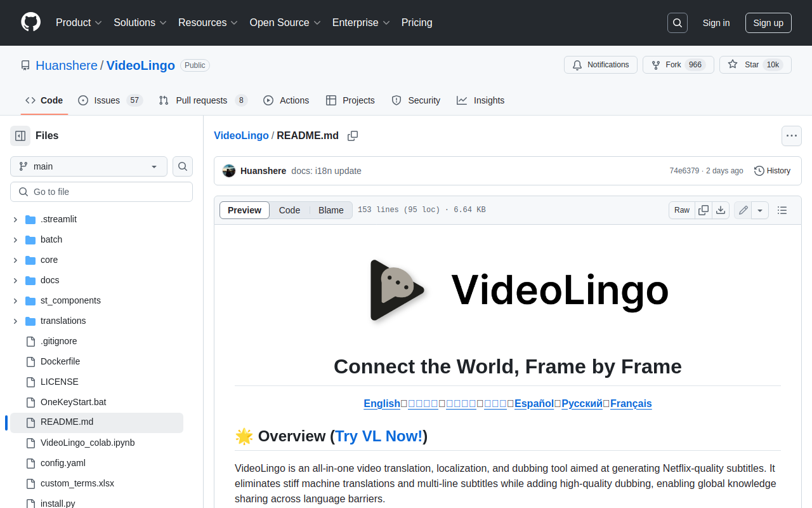The image size is (812, 508).
Task: Copy the README.md file path
Action: click(x=353, y=136)
